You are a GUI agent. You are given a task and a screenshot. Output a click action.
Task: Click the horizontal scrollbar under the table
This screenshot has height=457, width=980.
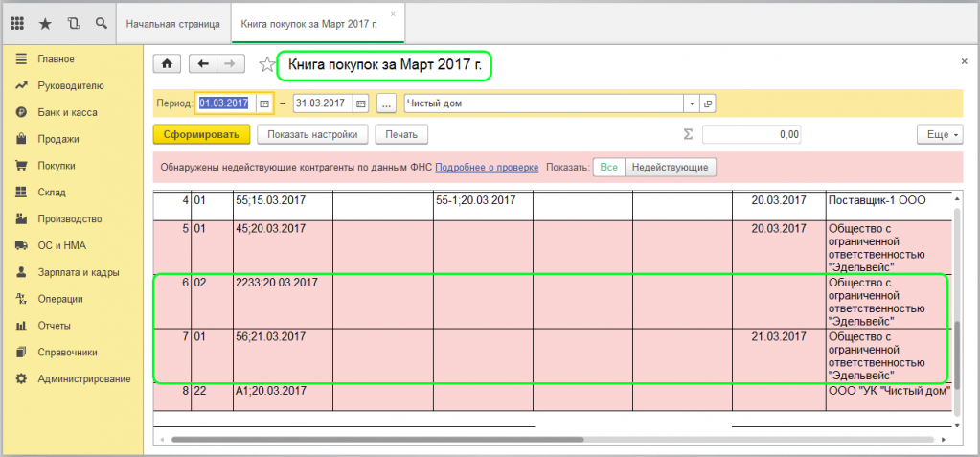[383, 440]
